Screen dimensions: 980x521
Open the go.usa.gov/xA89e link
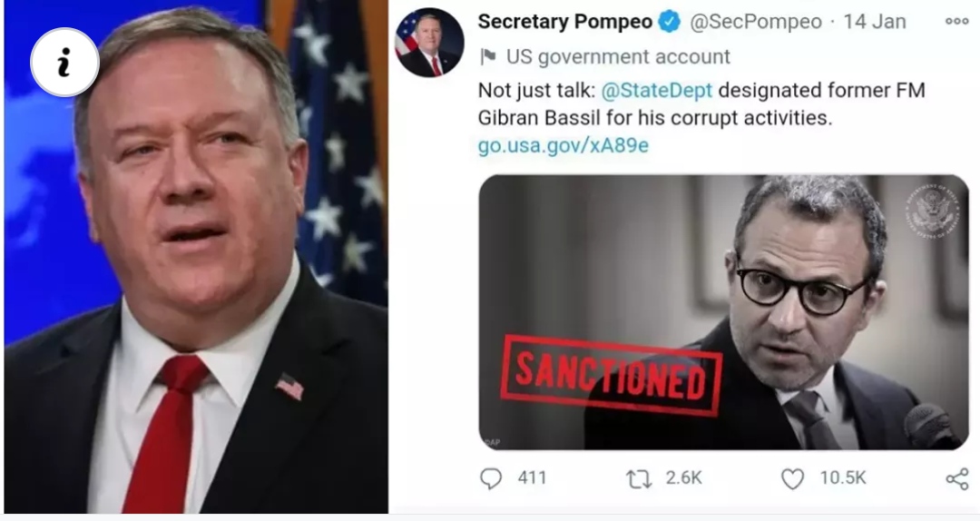point(563,146)
